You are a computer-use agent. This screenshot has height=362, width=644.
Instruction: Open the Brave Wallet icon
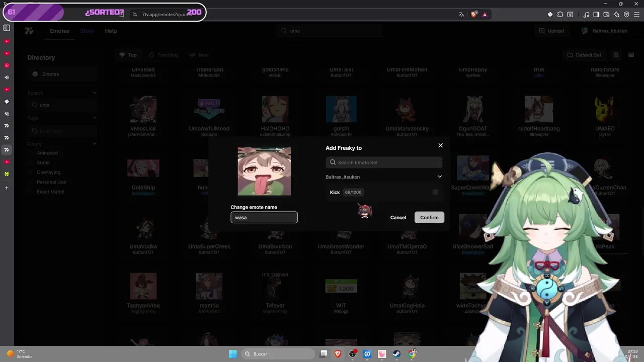606,15
